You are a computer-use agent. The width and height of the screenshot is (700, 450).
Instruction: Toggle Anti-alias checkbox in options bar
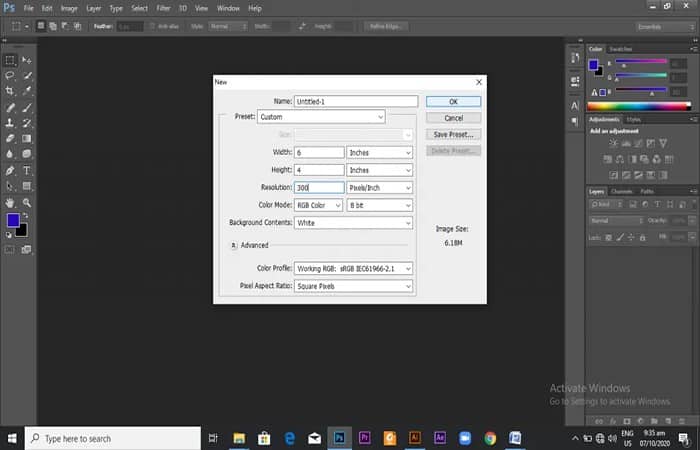point(152,26)
